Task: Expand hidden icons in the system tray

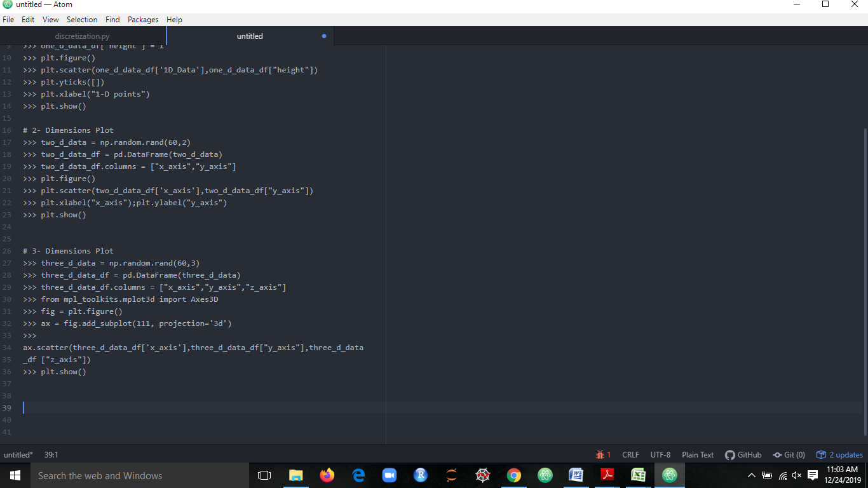Action: click(x=751, y=475)
